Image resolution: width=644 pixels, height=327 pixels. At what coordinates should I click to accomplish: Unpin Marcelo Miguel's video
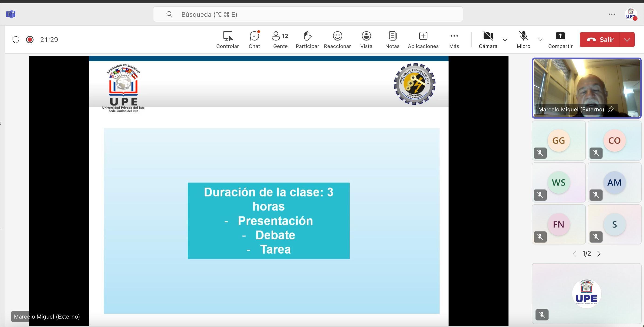click(x=611, y=109)
